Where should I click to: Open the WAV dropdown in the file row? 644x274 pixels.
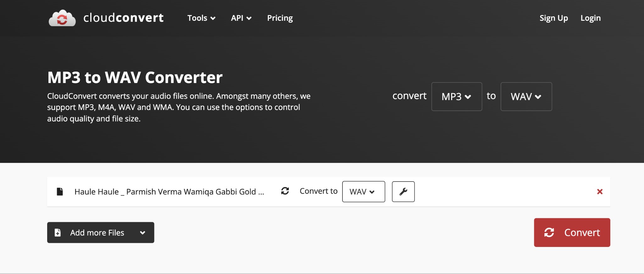(x=364, y=192)
